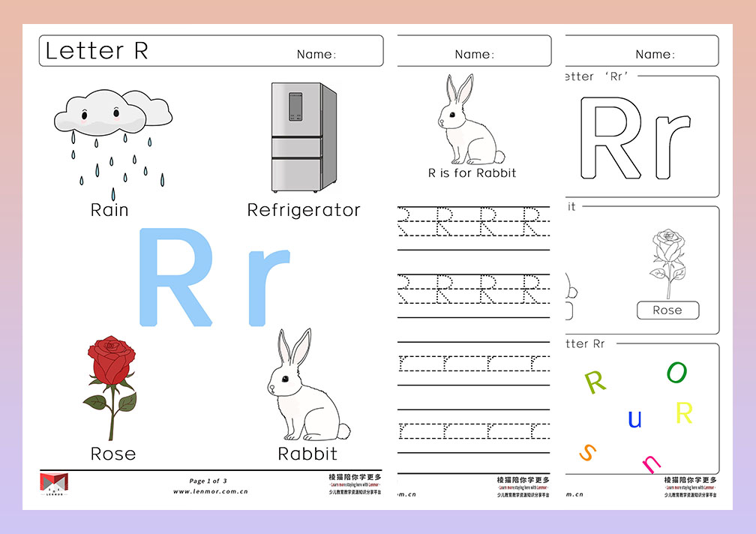This screenshot has height=534, width=756.
Task: Click the rabbit picture above the 'Rabbit' label
Action: (308, 385)
